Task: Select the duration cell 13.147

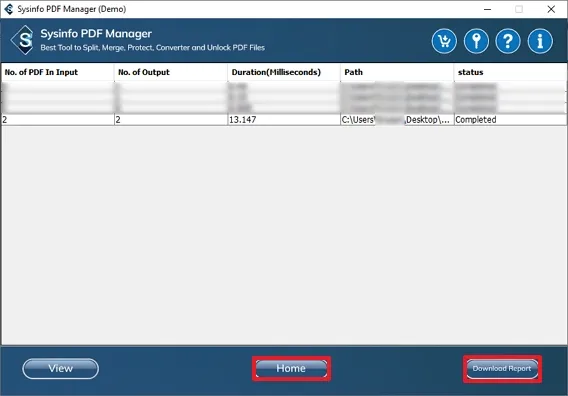Action: pyautogui.click(x=284, y=120)
